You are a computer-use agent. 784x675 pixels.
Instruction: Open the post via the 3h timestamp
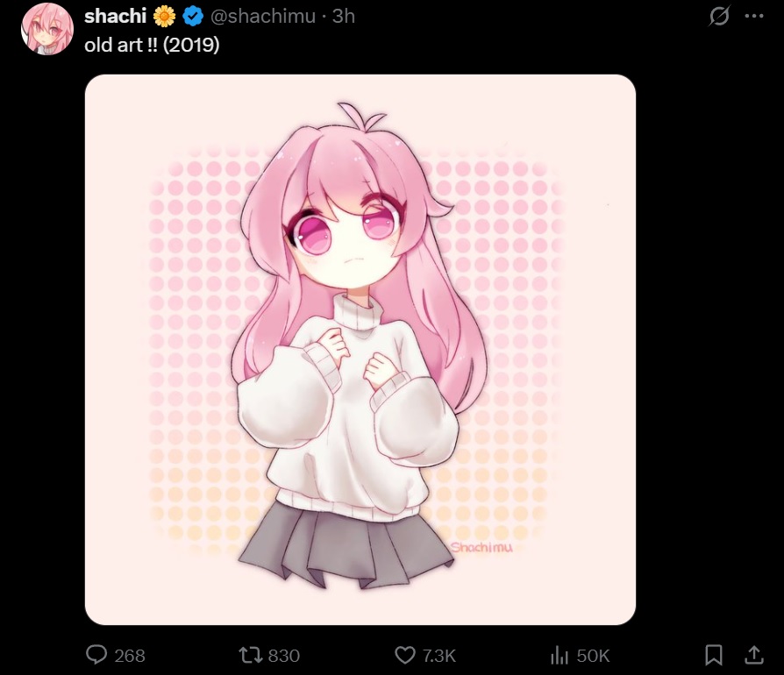point(344,17)
